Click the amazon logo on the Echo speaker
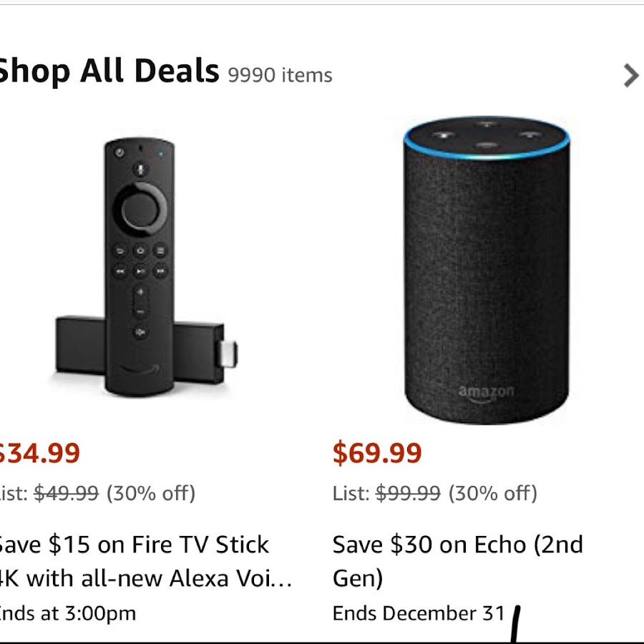Viewport: 644px width, 644px height. [487, 393]
